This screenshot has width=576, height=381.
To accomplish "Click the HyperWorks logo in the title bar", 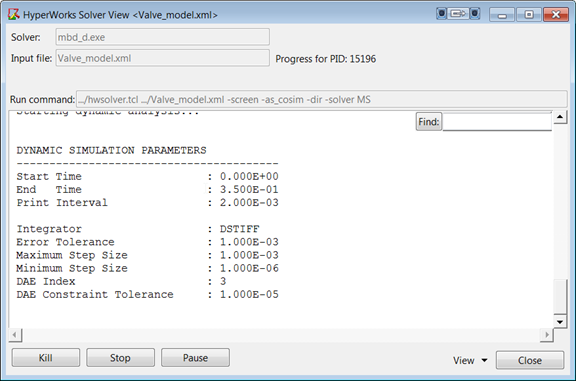I will (x=14, y=14).
